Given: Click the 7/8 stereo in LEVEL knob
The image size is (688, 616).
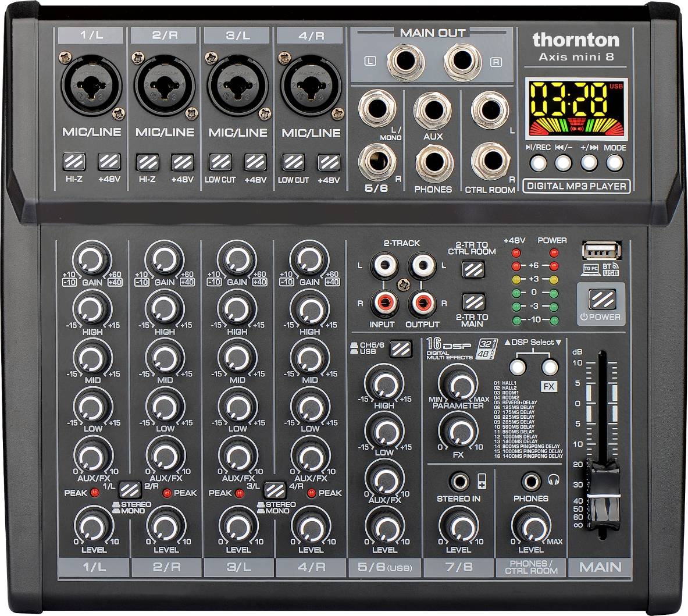Looking at the screenshot, I should tap(459, 526).
